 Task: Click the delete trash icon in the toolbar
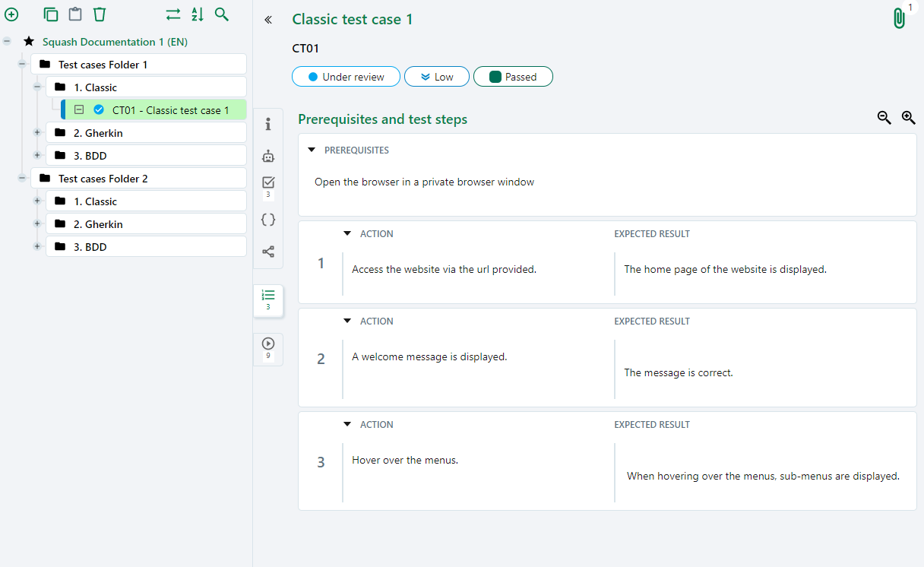click(100, 14)
